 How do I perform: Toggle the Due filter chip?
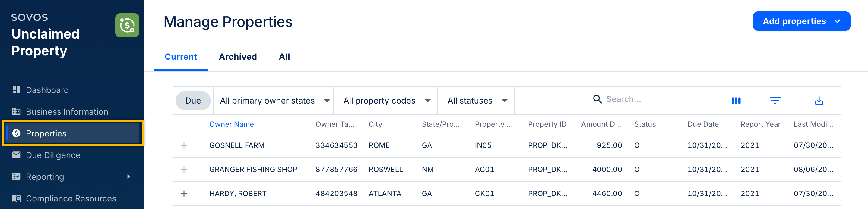[x=193, y=101]
